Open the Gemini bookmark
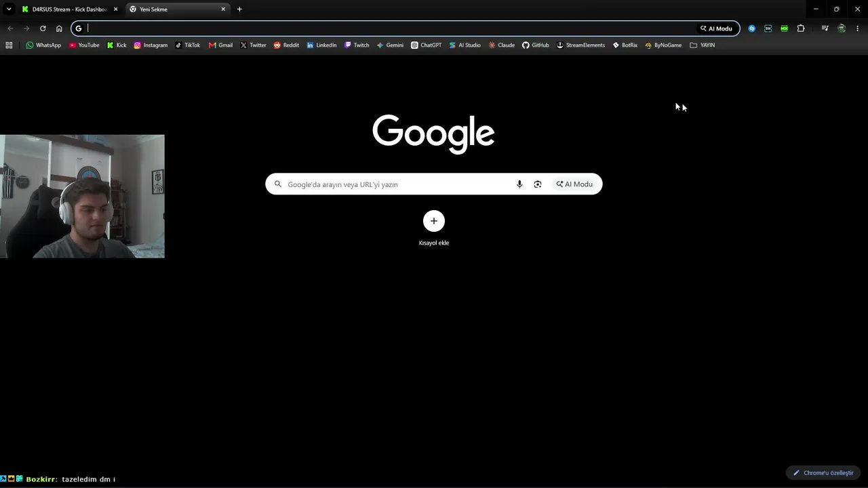868x488 pixels. (x=390, y=45)
